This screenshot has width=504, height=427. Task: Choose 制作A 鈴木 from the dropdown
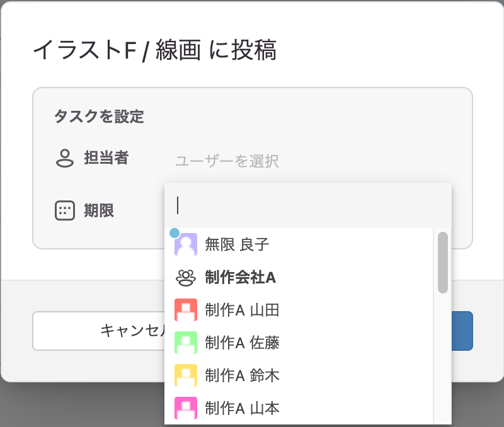299,375
